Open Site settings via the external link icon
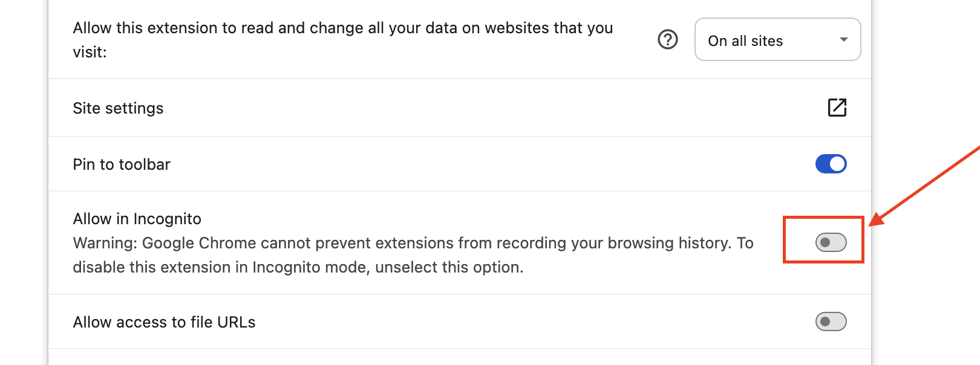Screen dimensions: 980x365 pyautogui.click(x=837, y=108)
